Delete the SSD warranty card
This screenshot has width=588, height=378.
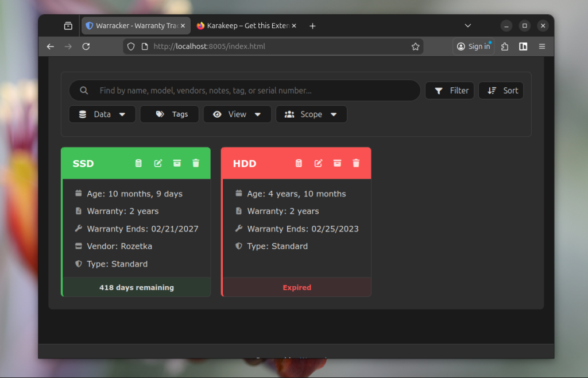click(x=196, y=164)
